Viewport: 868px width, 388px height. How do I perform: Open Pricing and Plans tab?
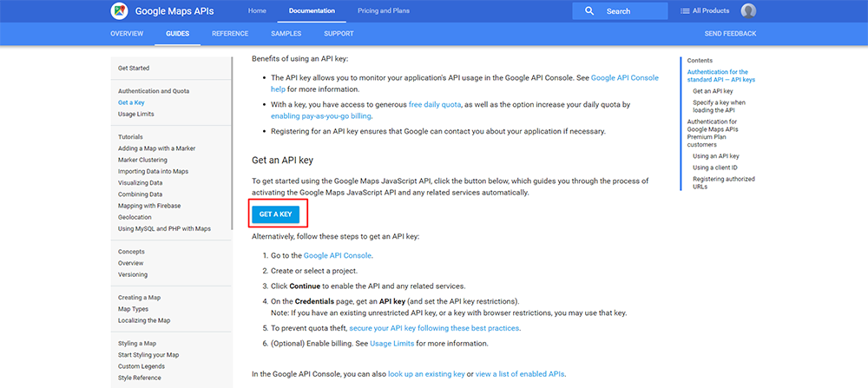pos(384,10)
